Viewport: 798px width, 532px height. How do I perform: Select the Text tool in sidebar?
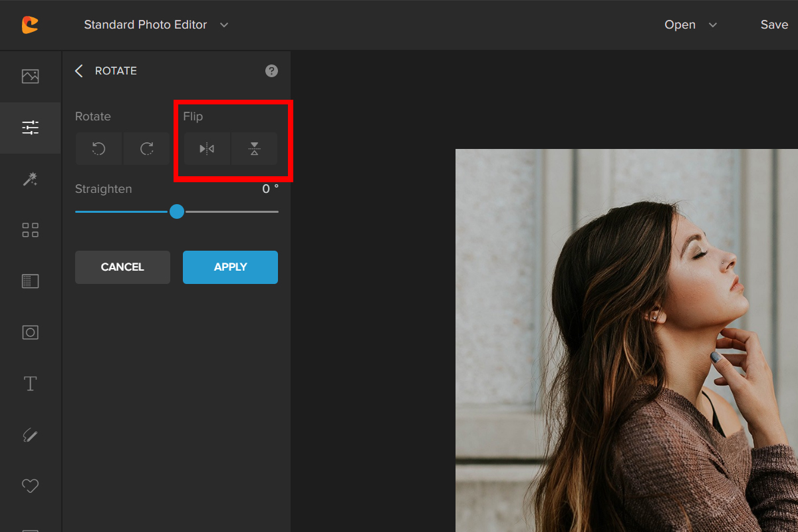(30, 384)
